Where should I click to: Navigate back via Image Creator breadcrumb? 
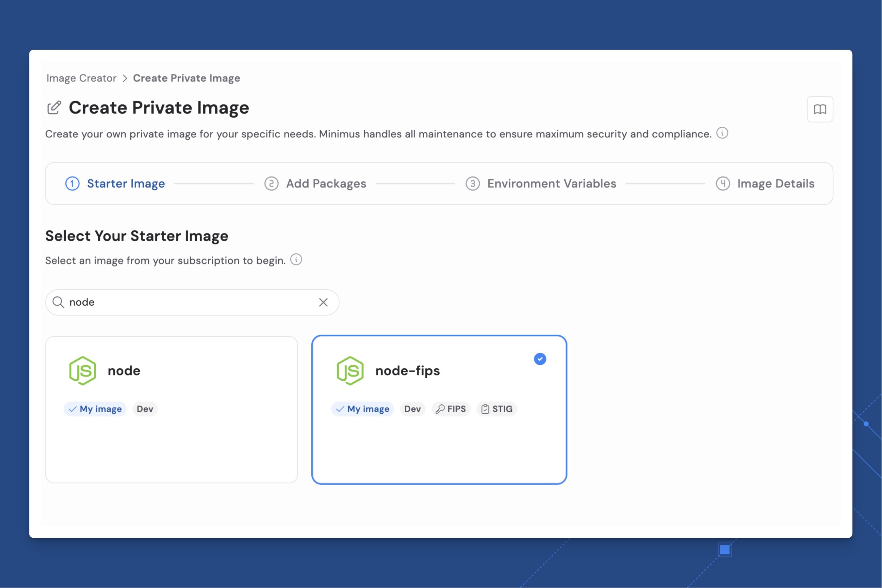tap(81, 78)
